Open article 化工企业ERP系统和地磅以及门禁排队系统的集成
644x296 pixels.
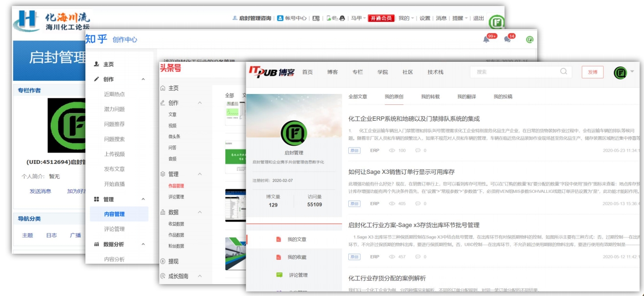[414, 119]
